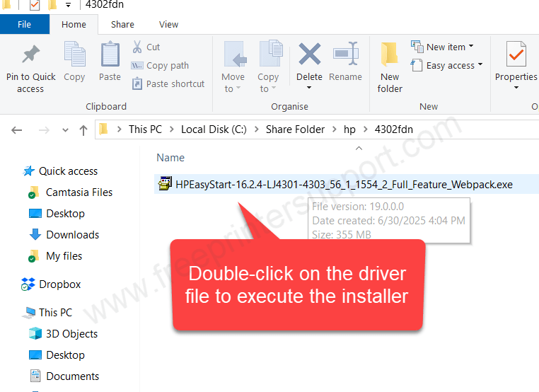This screenshot has width=539, height=392.
Task: Click the Dropbox logo icon
Action: point(28,284)
